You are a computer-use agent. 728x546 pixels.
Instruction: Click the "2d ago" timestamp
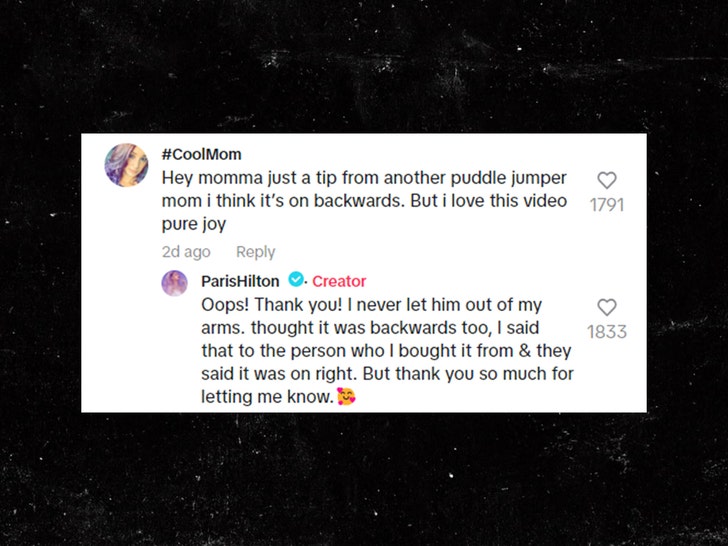pos(186,252)
